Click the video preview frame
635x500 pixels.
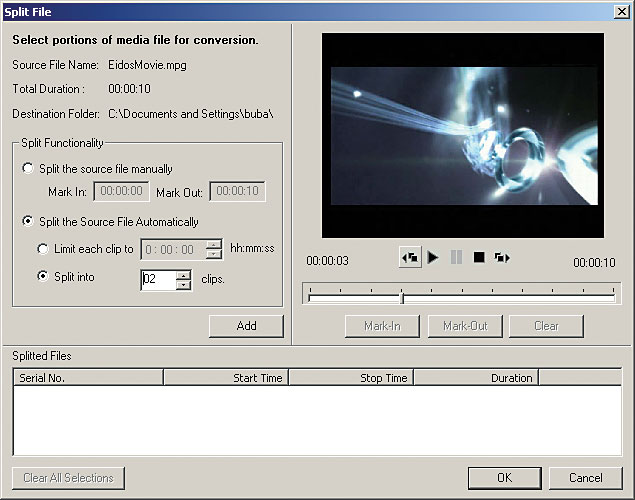coord(463,135)
